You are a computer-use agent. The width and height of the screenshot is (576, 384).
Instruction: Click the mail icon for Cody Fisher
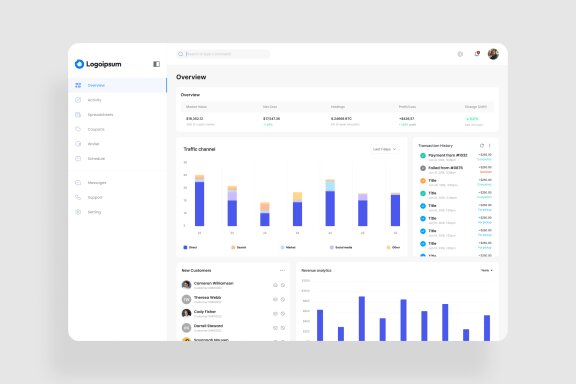275,314
